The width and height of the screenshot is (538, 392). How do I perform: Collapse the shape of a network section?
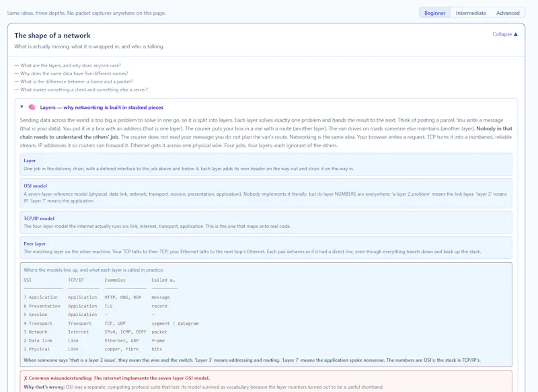point(505,34)
